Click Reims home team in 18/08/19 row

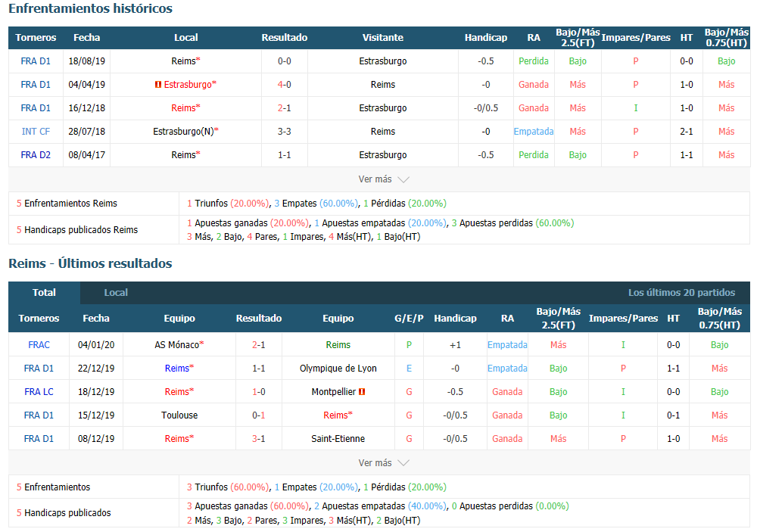[x=183, y=61]
